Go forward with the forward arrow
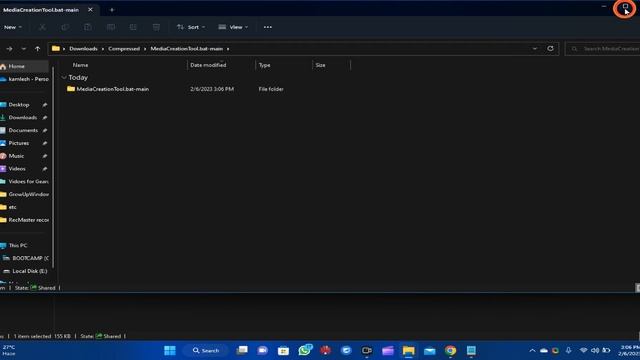The image size is (640, 360). (9, 49)
